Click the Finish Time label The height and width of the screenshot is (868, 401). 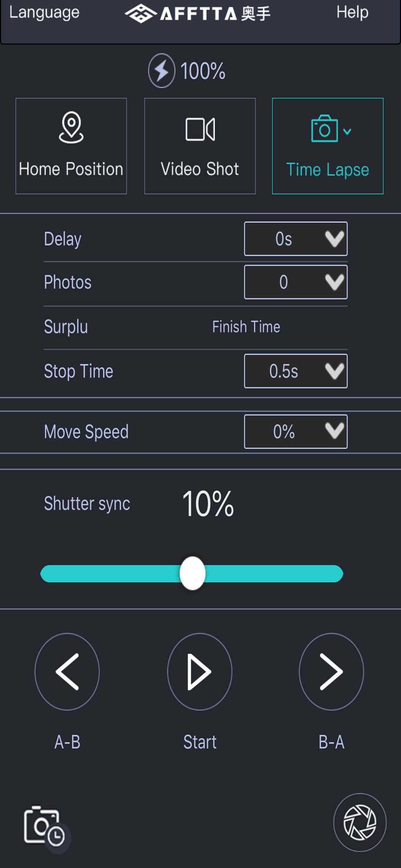(246, 327)
